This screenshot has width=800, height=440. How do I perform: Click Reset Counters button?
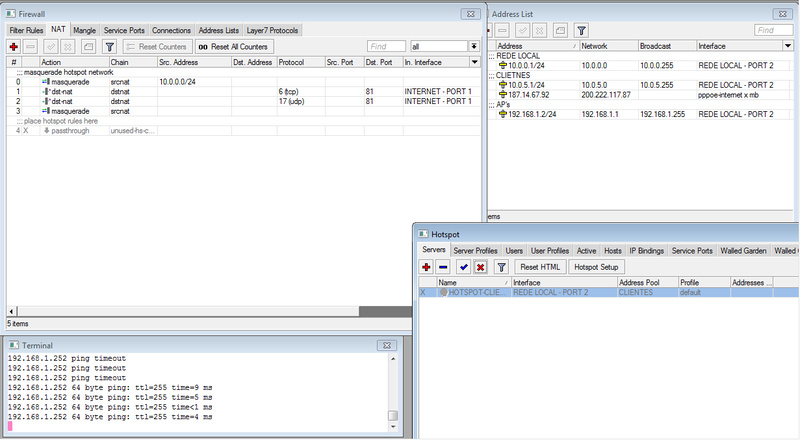(157, 47)
